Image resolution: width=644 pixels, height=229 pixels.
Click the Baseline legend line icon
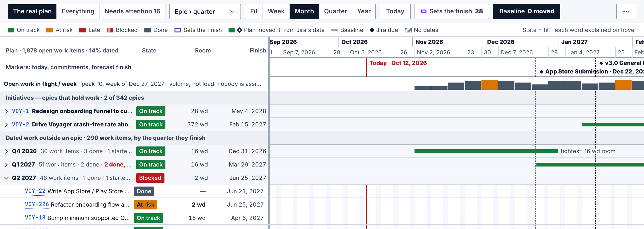334,30
